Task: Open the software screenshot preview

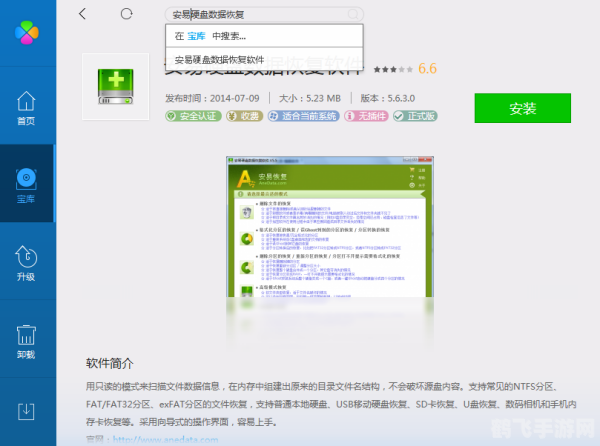Action: [330, 226]
